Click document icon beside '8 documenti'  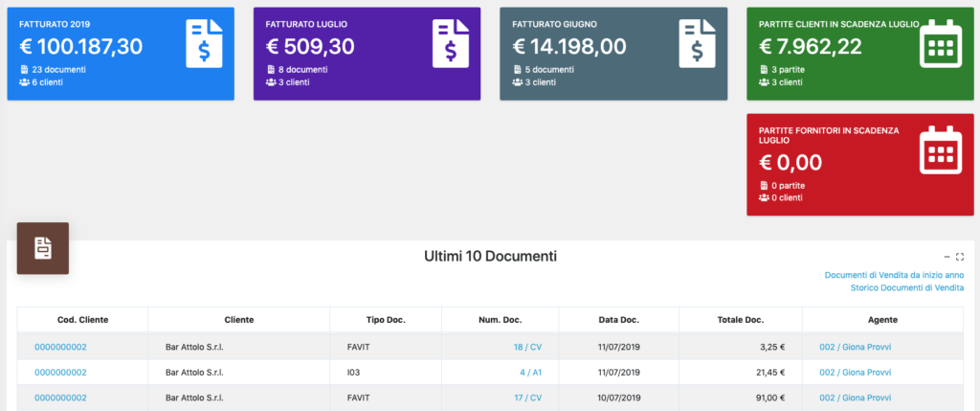coord(271,70)
